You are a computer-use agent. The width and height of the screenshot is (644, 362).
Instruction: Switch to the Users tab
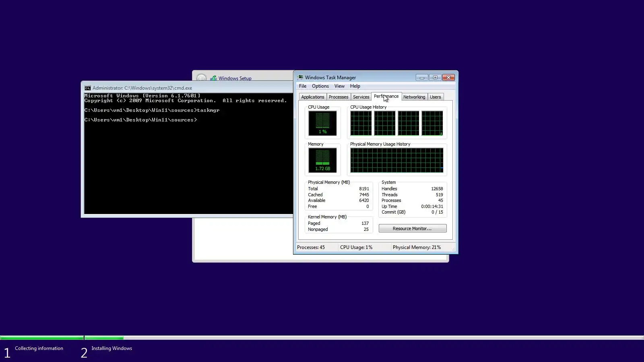436,97
